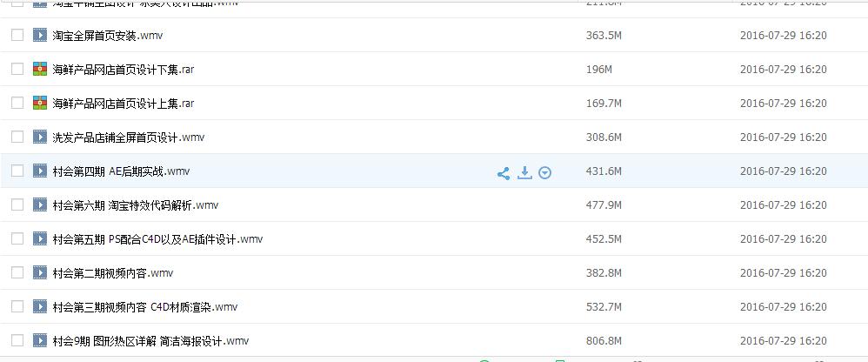Open file 洗发产品店铺全屏首页设计.wmv
This screenshot has width=868, height=362.
click(129, 137)
